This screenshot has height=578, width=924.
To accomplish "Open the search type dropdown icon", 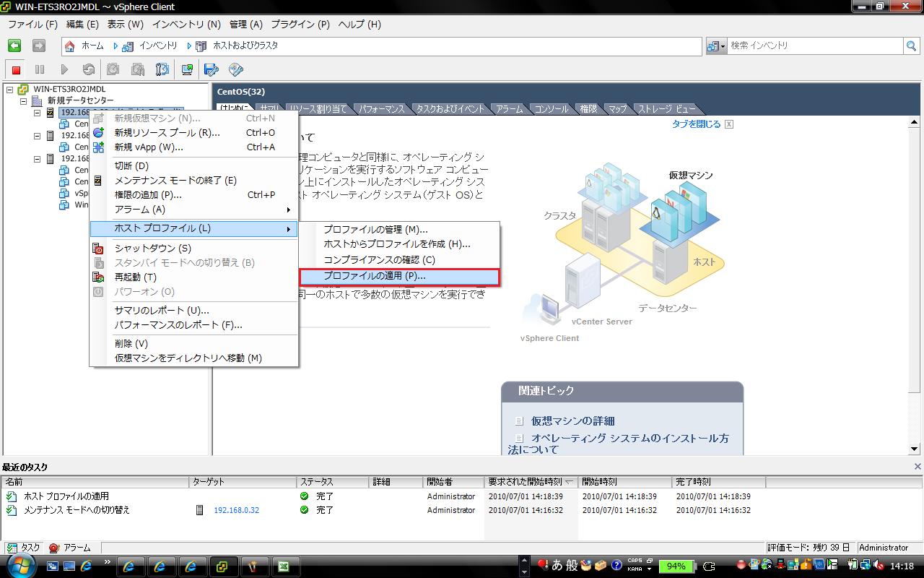I will (717, 46).
